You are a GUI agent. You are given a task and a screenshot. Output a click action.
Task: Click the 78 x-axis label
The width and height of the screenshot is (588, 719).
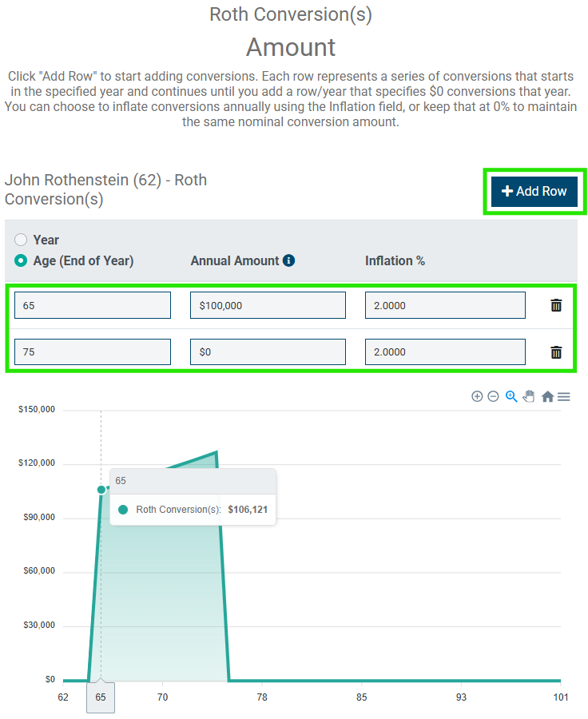tap(262, 697)
